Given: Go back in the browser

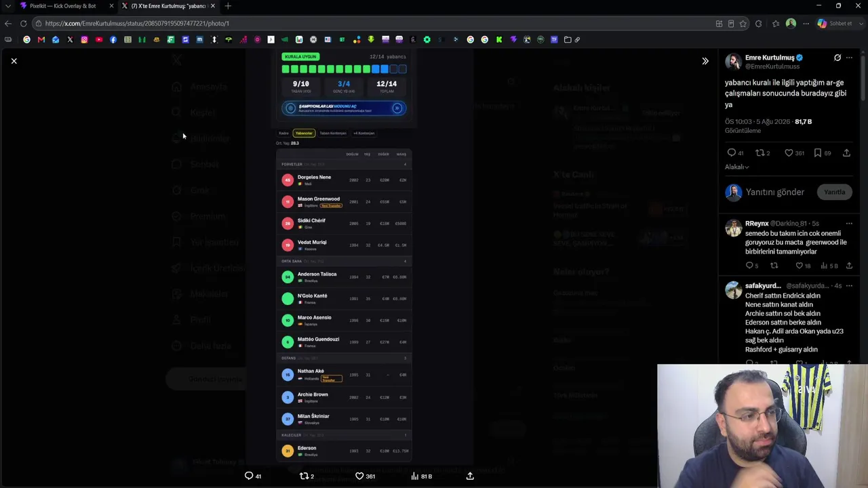Looking at the screenshot, I should pos(8,23).
